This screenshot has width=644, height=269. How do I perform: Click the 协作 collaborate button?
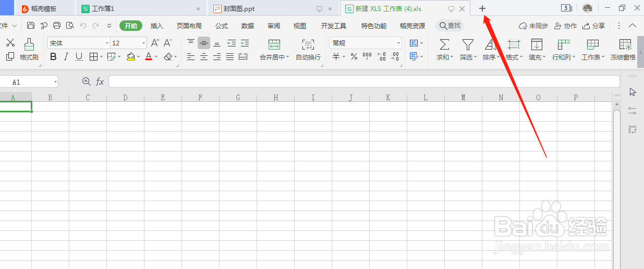[x=566, y=26]
